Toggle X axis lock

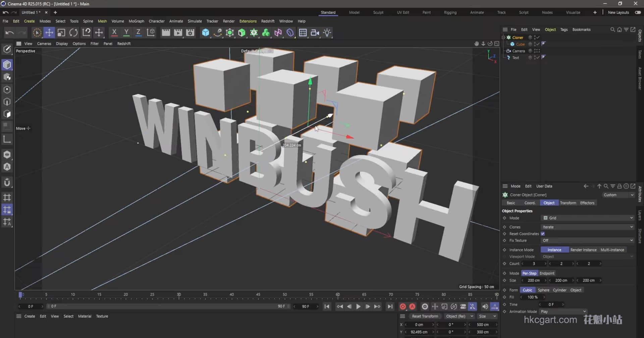point(114,33)
